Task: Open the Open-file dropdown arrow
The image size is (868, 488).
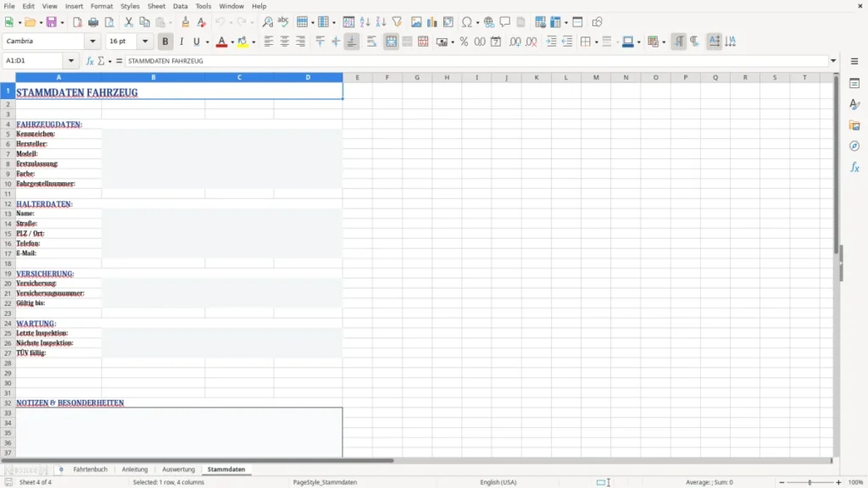Action: click(41, 22)
